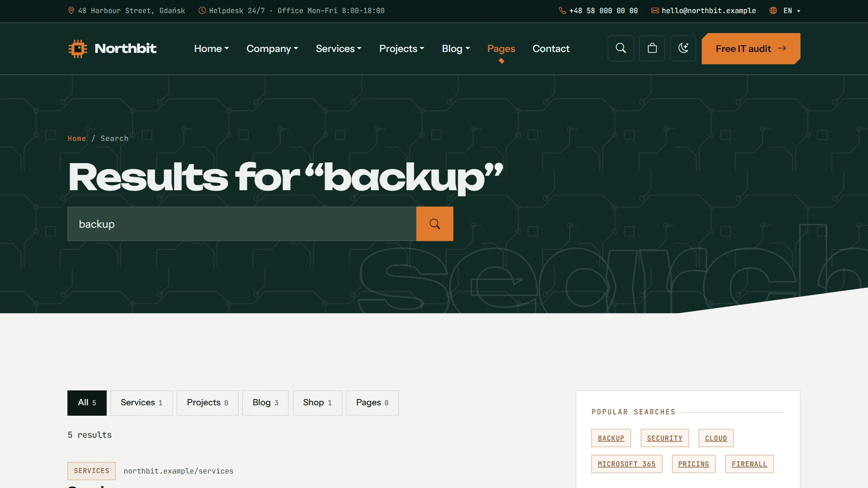Image resolution: width=868 pixels, height=488 pixels.
Task: Click the PRICING popular search tag
Action: tap(693, 464)
